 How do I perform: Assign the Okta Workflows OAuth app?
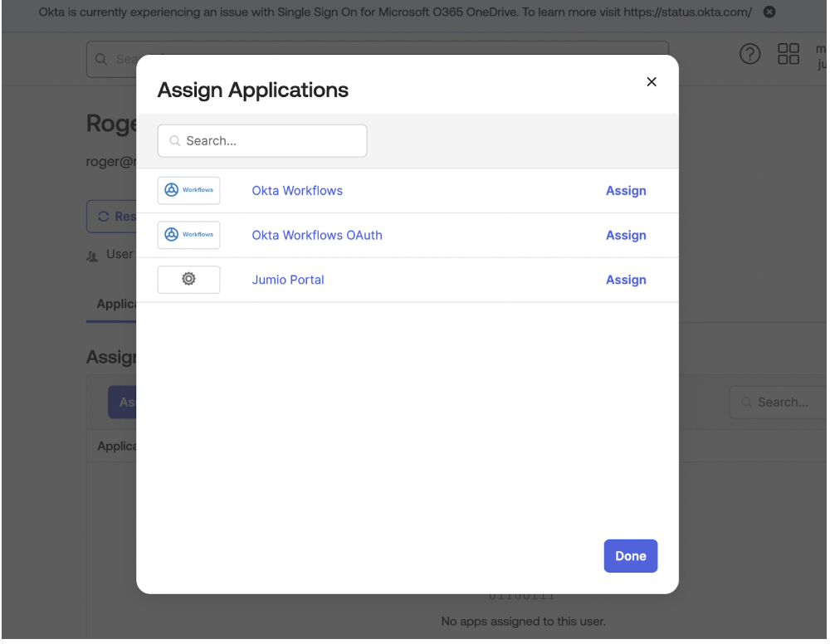click(626, 236)
